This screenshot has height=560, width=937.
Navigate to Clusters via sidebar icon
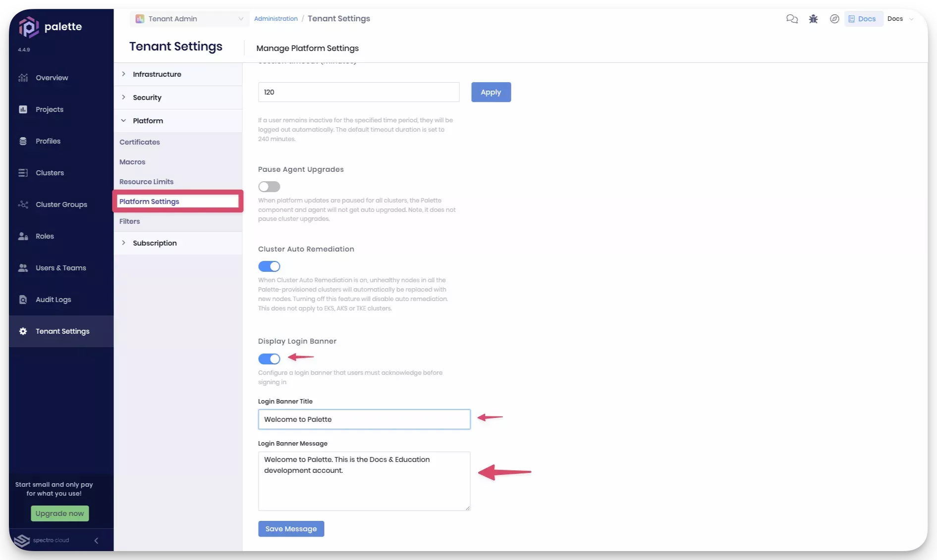(50, 173)
